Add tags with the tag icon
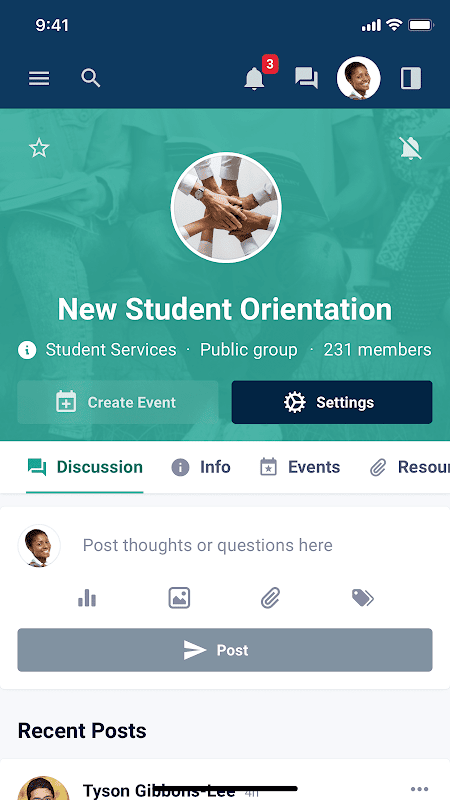Viewport: 450px width, 800px height. [363, 597]
